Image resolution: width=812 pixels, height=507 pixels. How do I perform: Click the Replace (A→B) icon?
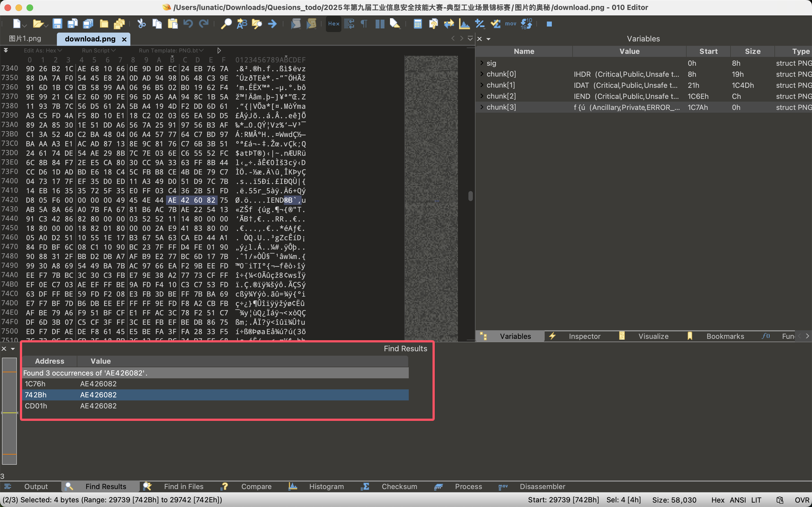pyautogui.click(x=242, y=23)
